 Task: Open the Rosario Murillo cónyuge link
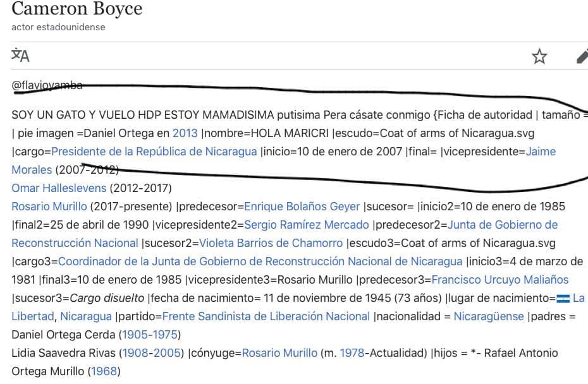point(279,353)
